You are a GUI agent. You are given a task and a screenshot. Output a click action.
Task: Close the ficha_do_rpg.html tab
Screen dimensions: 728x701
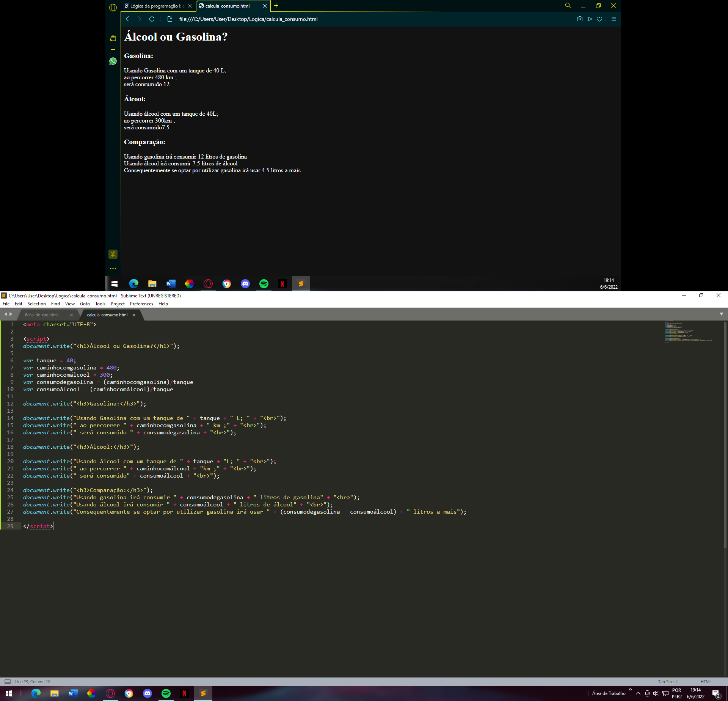click(x=71, y=315)
